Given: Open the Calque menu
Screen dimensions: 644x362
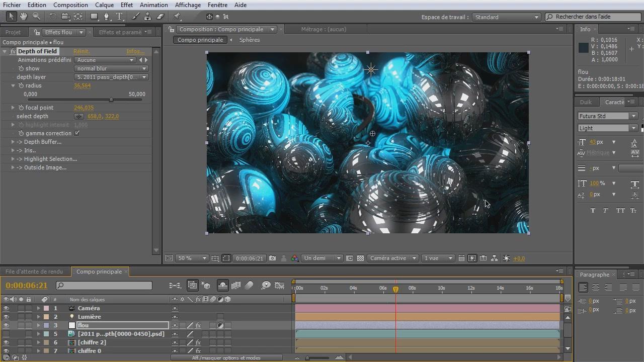Looking at the screenshot, I should [x=104, y=5].
